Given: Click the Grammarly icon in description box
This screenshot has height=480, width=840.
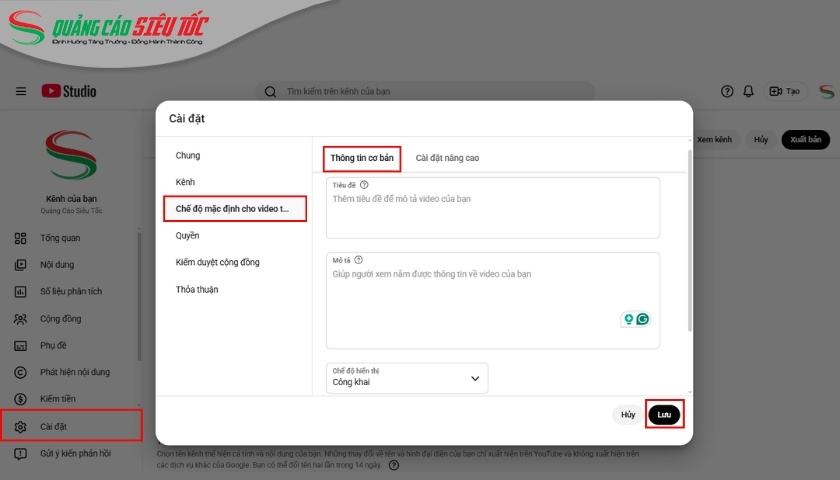Looking at the screenshot, I should click(643, 319).
